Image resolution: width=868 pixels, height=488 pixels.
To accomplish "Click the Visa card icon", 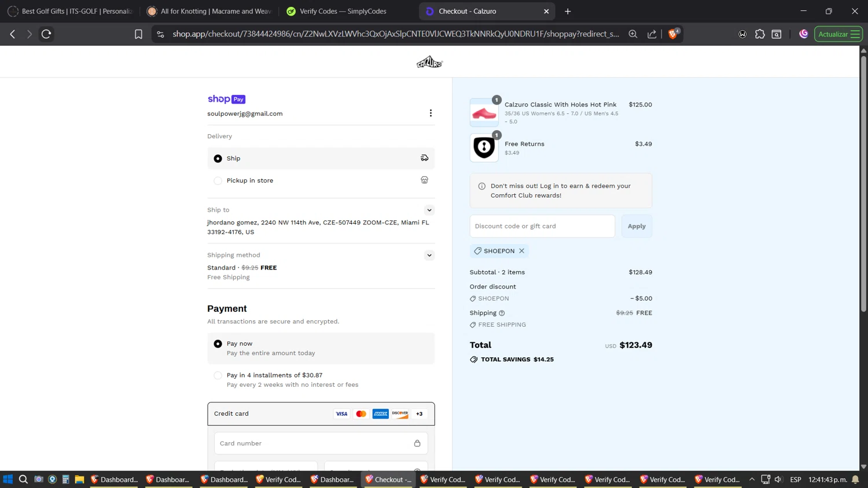I will (341, 413).
